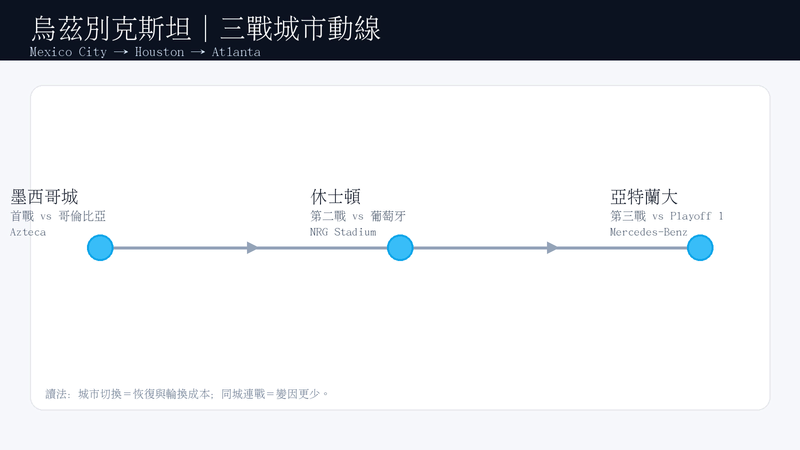The width and height of the screenshot is (800, 450).
Task: Click the line segment leaving Mexico City node
Action: coord(180,248)
